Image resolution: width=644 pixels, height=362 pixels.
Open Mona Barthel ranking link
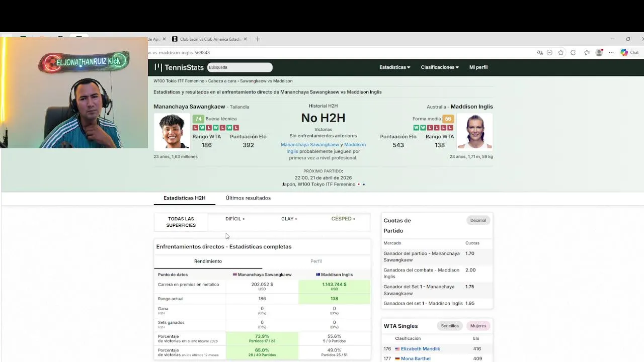[416, 359]
